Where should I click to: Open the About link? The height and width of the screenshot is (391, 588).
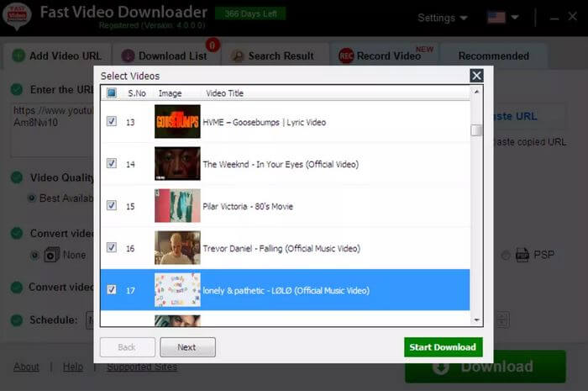[x=26, y=367]
